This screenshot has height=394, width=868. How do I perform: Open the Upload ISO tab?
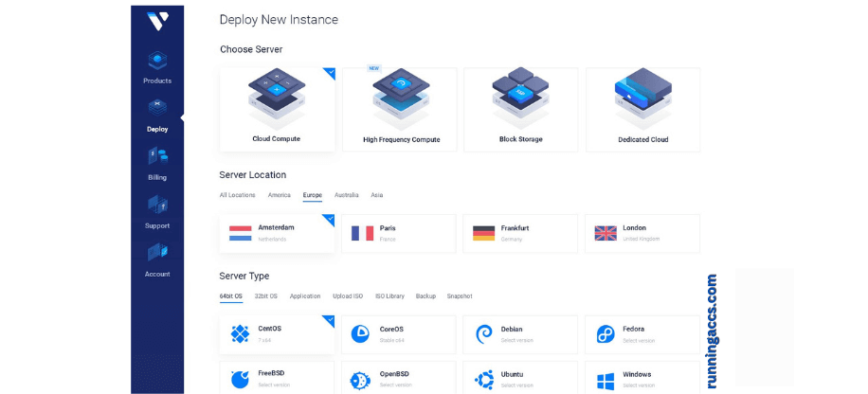pyautogui.click(x=348, y=296)
